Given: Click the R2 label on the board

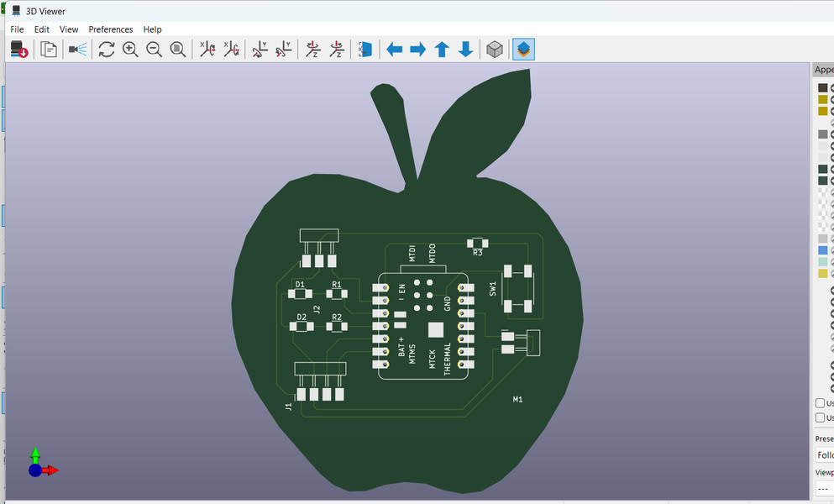Looking at the screenshot, I should (x=337, y=317).
